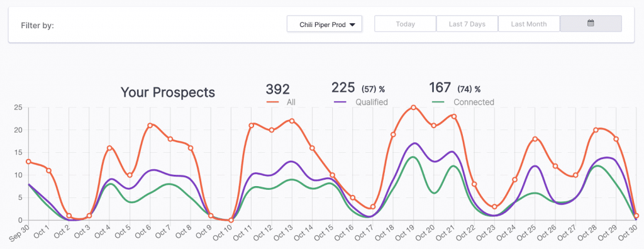Click the Filter by label
This screenshot has width=644, height=249.
pos(37,26)
